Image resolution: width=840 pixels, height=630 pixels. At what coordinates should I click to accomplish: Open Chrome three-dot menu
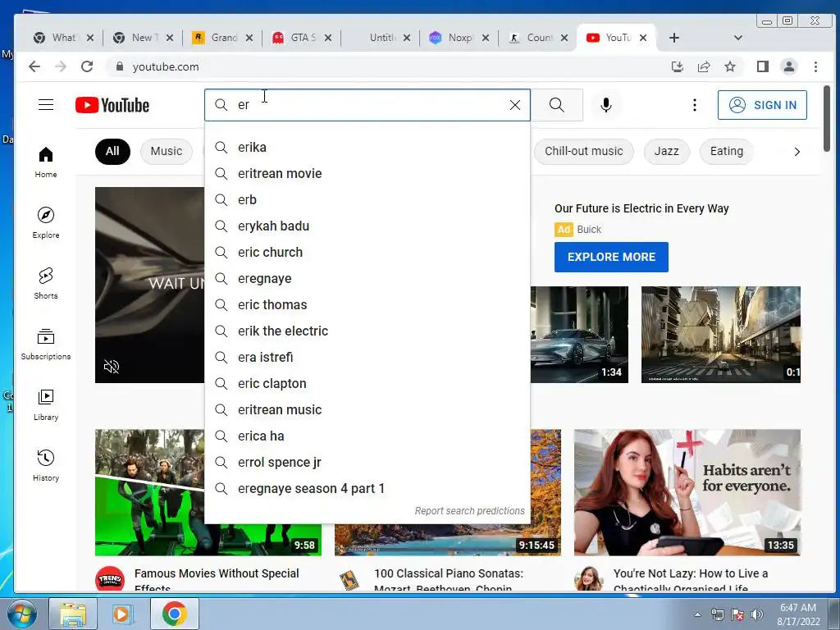815,66
